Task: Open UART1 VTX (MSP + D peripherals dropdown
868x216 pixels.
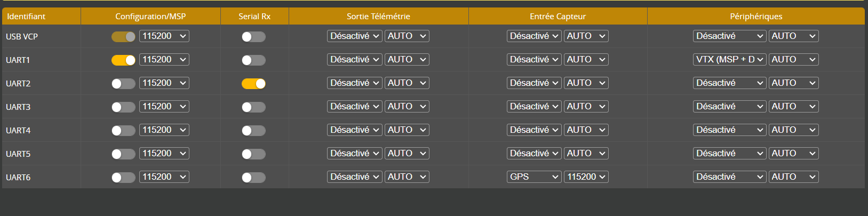Action: 729,60
